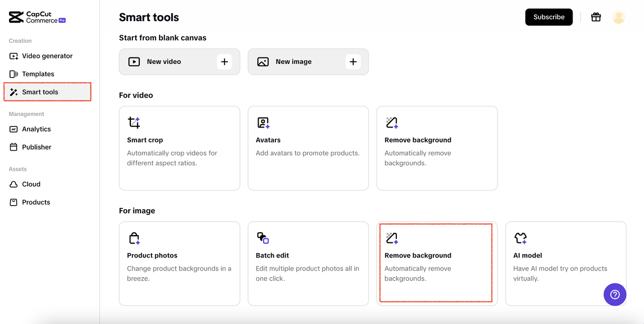Click the gift box icon
This screenshot has height=324, width=644.
pyautogui.click(x=596, y=17)
